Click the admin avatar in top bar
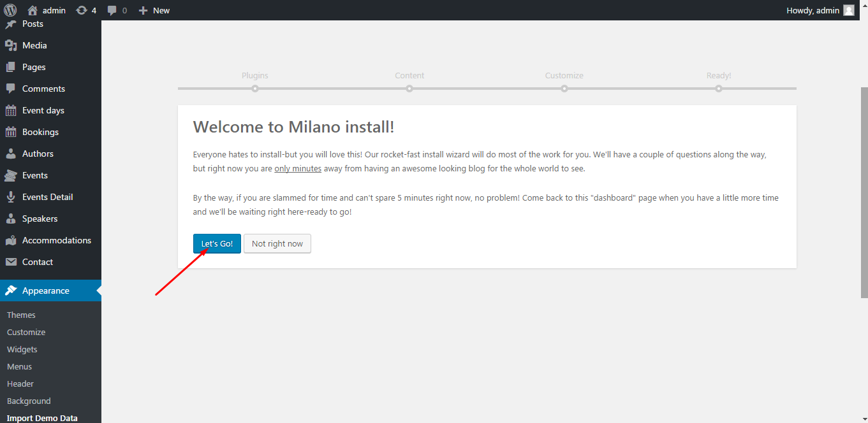 pos(849,10)
